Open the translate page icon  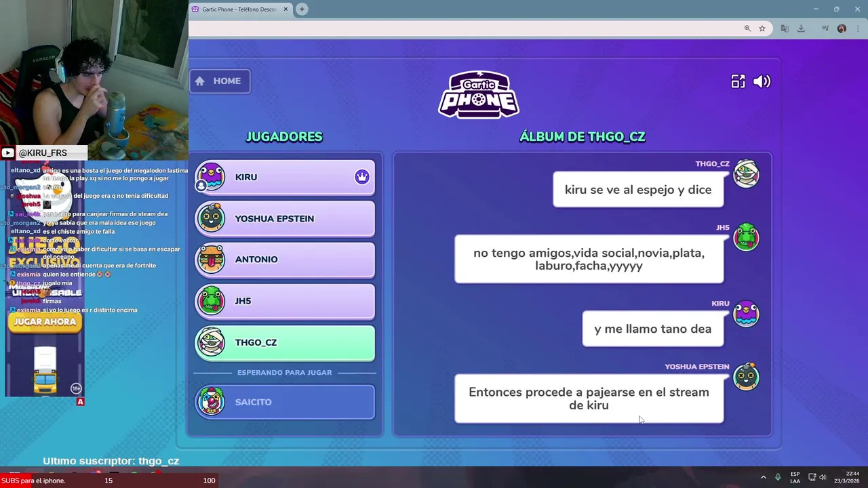(785, 28)
